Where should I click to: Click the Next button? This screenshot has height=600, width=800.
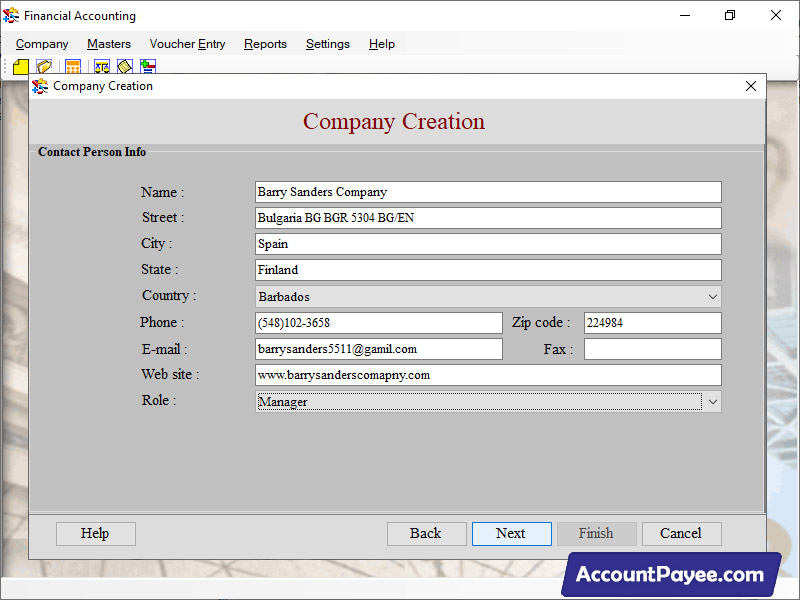point(512,534)
